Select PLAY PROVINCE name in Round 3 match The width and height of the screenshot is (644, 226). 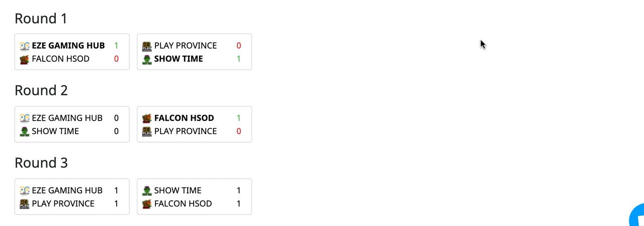(63, 203)
